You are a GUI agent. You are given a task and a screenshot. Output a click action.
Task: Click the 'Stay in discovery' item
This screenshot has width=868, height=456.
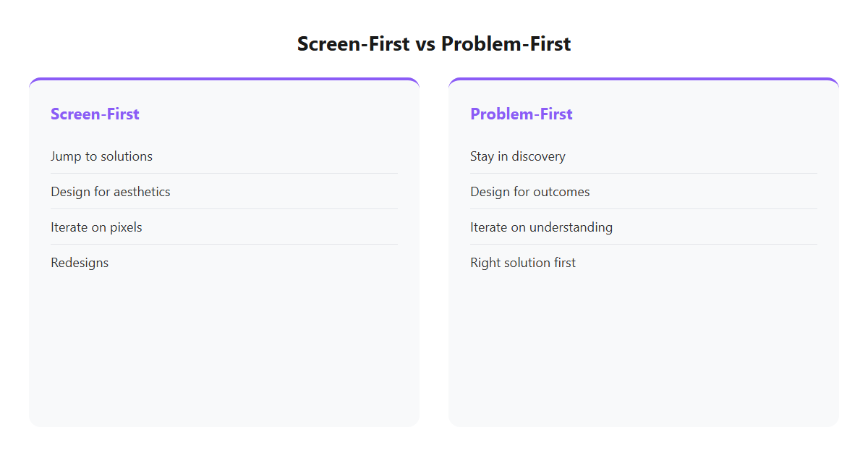click(x=644, y=156)
